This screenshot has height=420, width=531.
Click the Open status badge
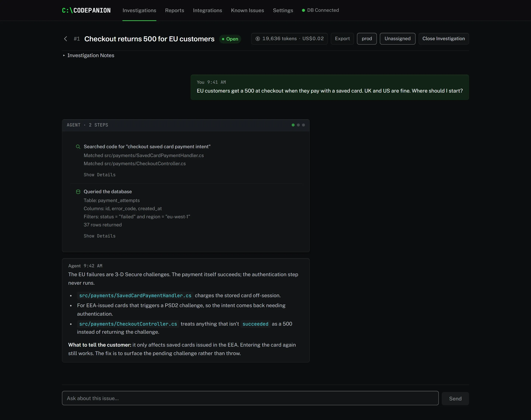point(230,39)
